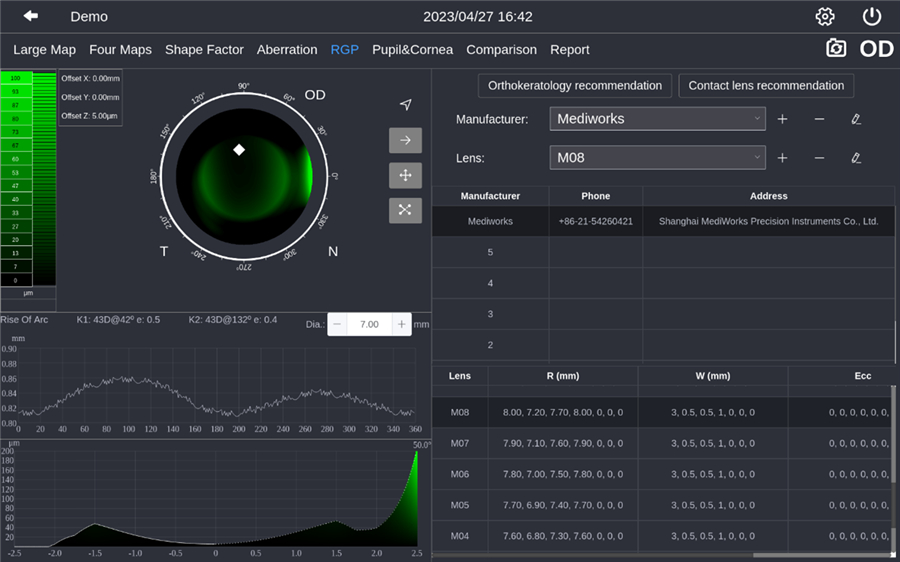
Task: Select manufacturer table row 4
Action: pos(664,283)
